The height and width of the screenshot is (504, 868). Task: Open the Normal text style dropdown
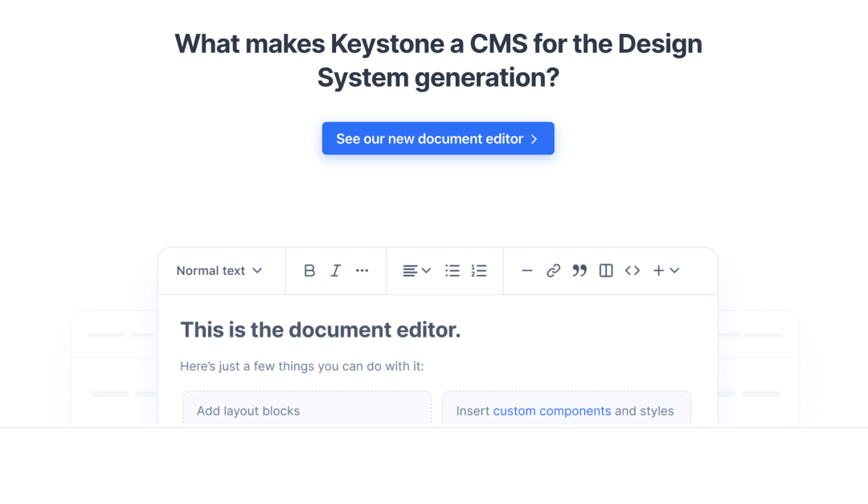pyautogui.click(x=219, y=270)
